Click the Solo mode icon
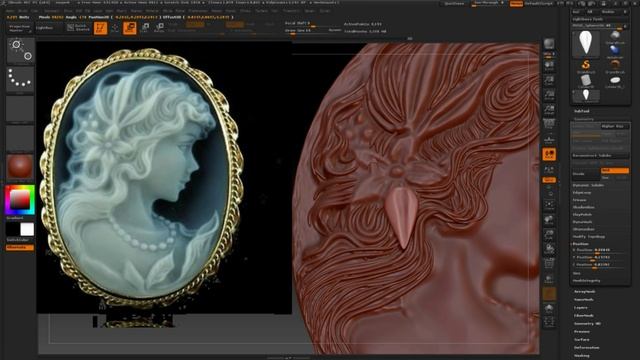 (549, 308)
